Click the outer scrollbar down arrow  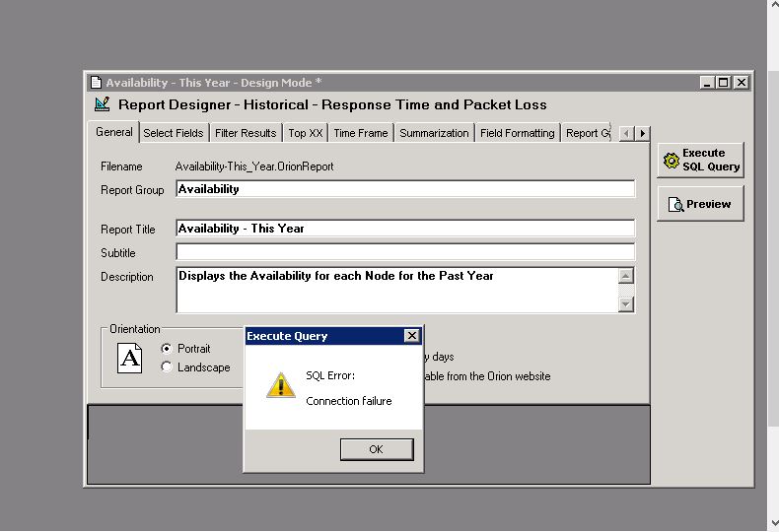pyautogui.click(x=774, y=523)
